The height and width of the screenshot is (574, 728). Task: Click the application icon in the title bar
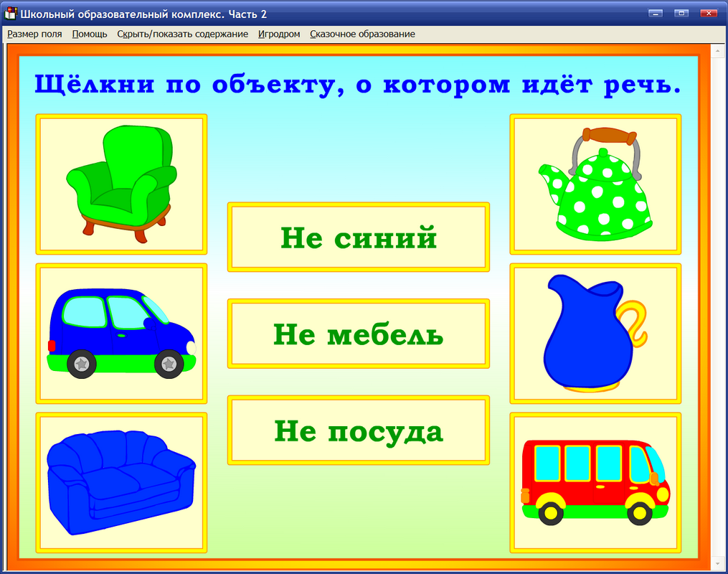pyautogui.click(x=10, y=11)
